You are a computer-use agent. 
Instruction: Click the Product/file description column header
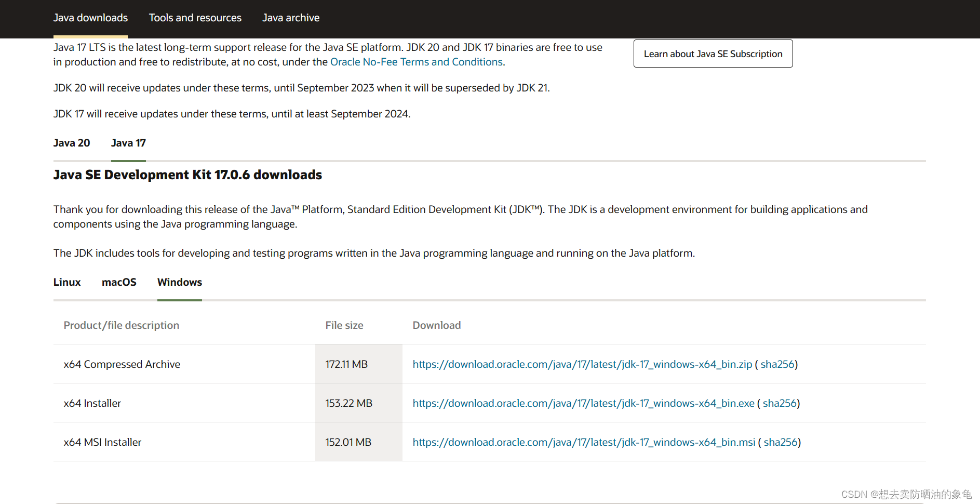coord(122,325)
